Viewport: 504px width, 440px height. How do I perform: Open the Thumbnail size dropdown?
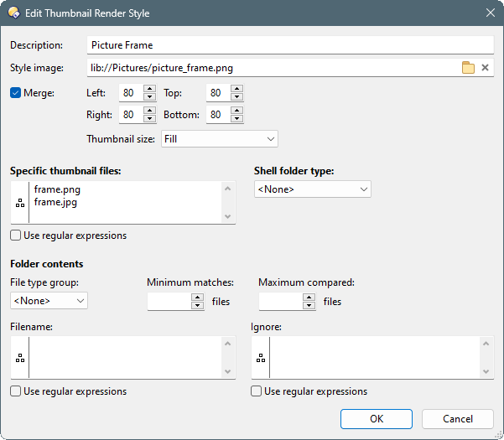[x=220, y=139]
